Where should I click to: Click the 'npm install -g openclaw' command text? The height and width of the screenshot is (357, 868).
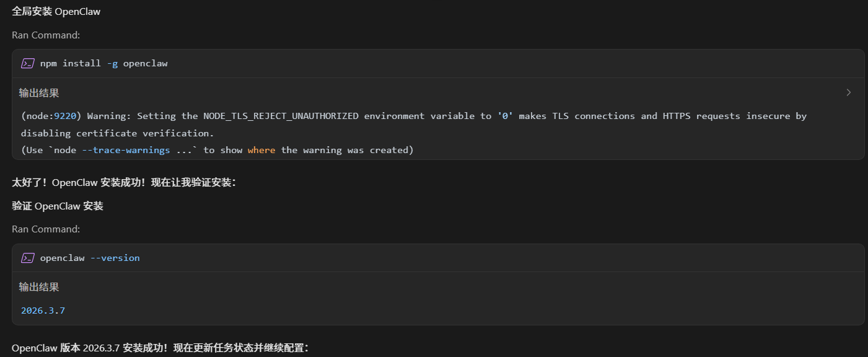[x=104, y=63]
